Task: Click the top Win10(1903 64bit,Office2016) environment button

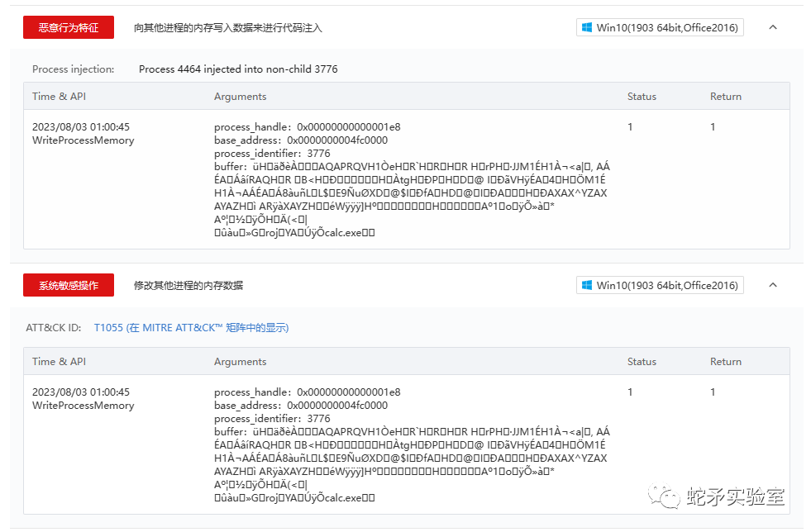Action: point(660,26)
